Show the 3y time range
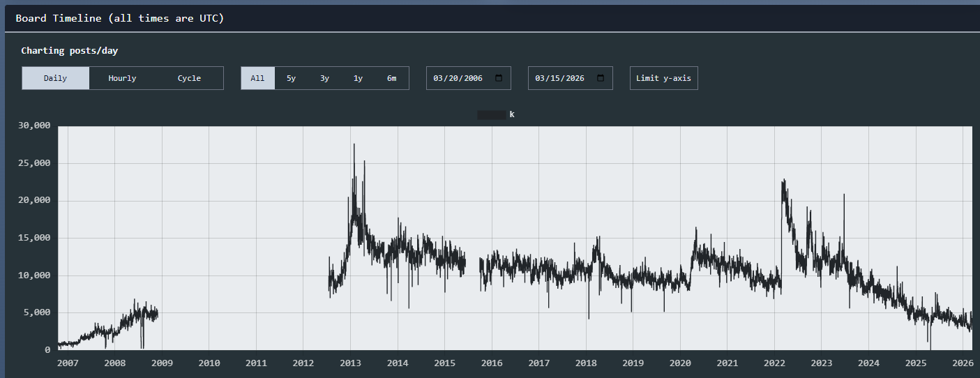Screen dimensions: 980x378 pyautogui.click(x=325, y=78)
